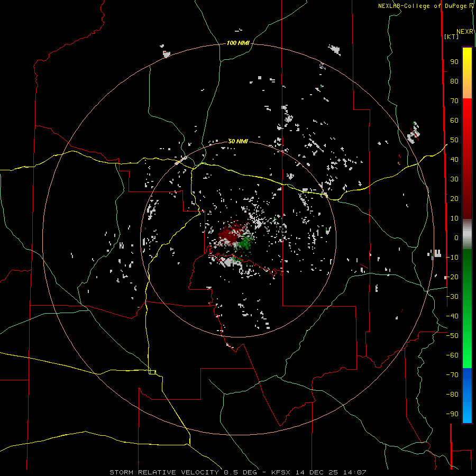Click the dark red outbound velocity patch near center
Screen dimensions: 476x476
231,234
